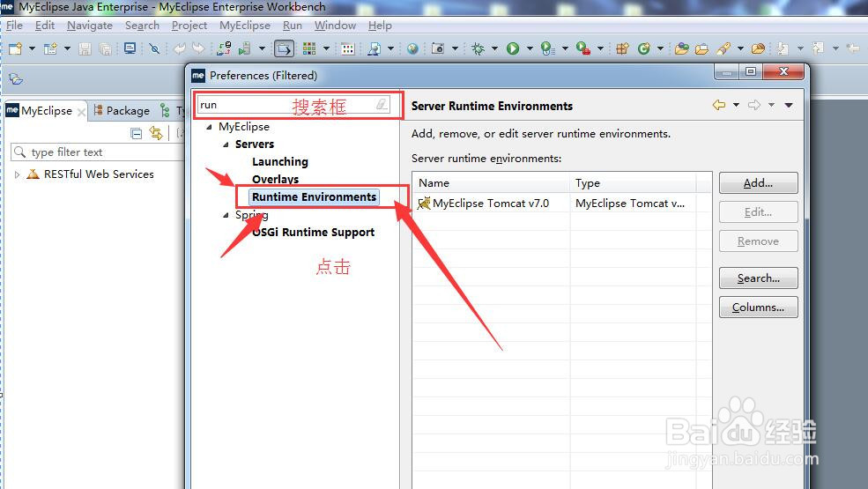
Task: Click the green Run button icon
Action: (x=513, y=48)
